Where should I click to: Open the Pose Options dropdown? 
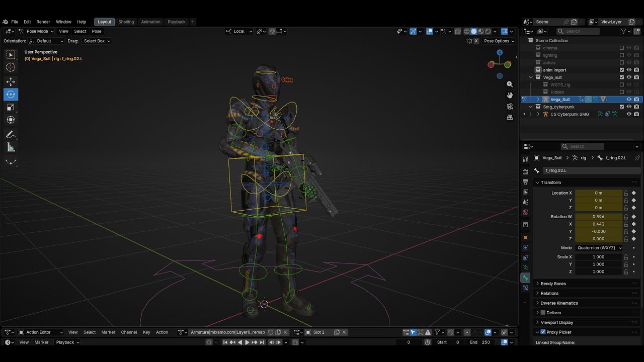click(x=499, y=41)
